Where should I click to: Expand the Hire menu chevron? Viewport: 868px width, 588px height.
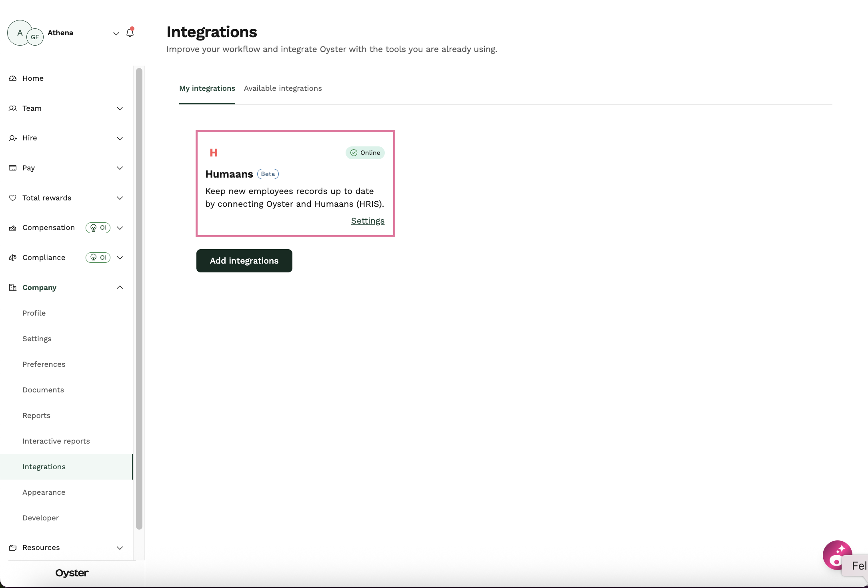click(x=120, y=138)
